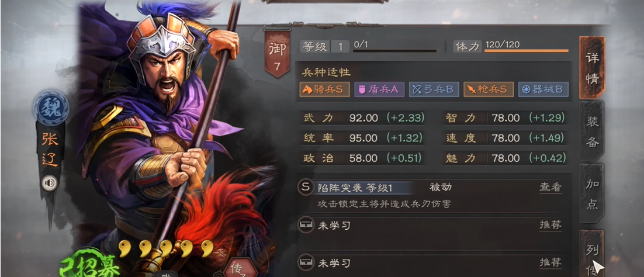Viewport: 644px width, 277px height.
Task: Select 器械B siege aptitude tag
Action: (543, 89)
